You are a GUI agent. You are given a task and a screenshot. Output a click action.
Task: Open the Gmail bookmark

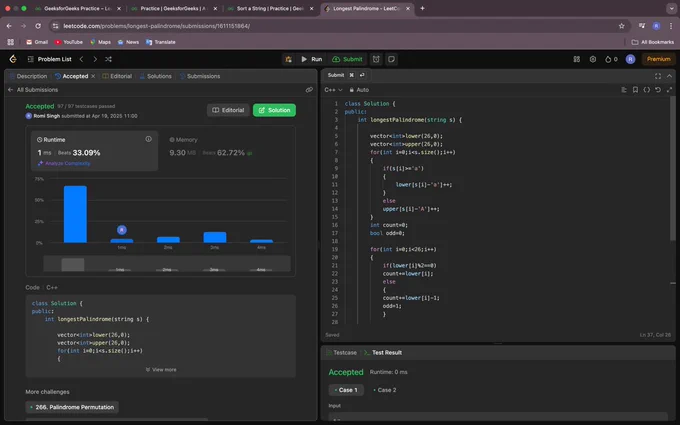(37, 42)
